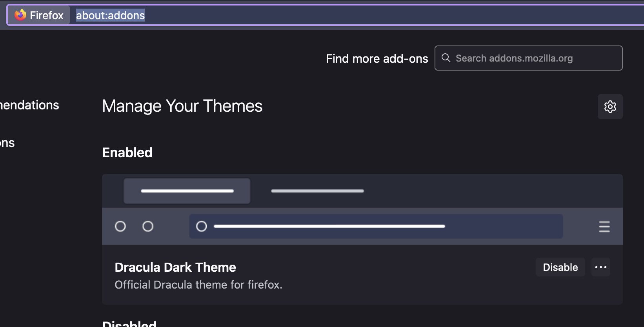Open Recommendations in the sidebar
Screen dimensions: 644x327
pyautogui.click(x=29, y=105)
